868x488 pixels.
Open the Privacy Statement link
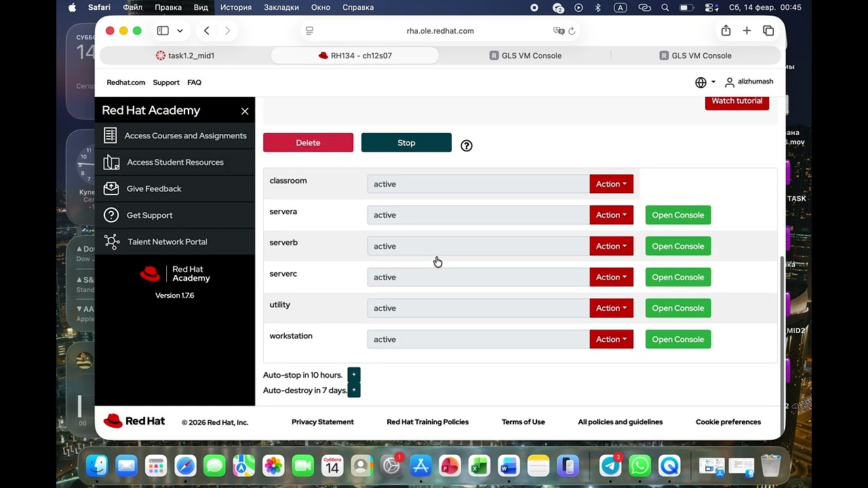point(323,422)
